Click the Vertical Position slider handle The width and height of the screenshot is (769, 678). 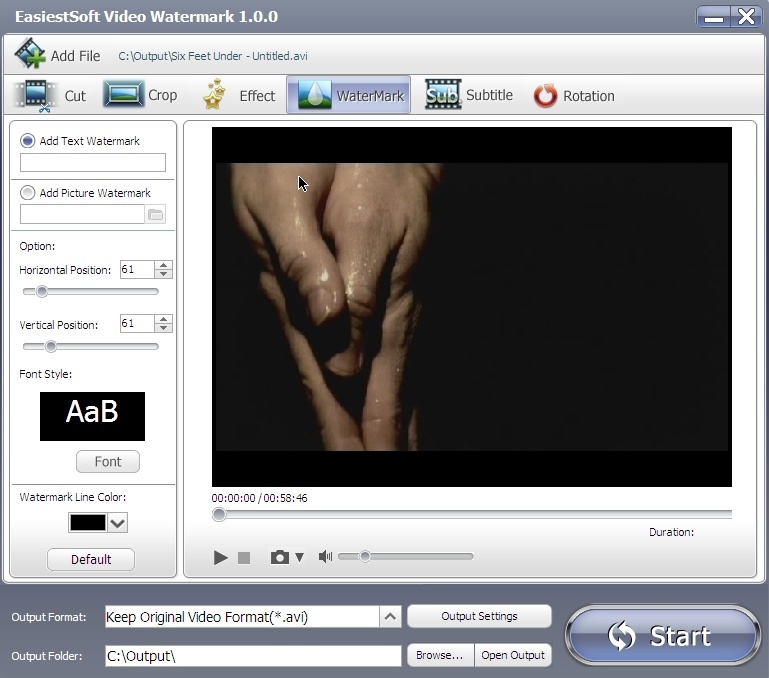pyautogui.click(x=51, y=346)
